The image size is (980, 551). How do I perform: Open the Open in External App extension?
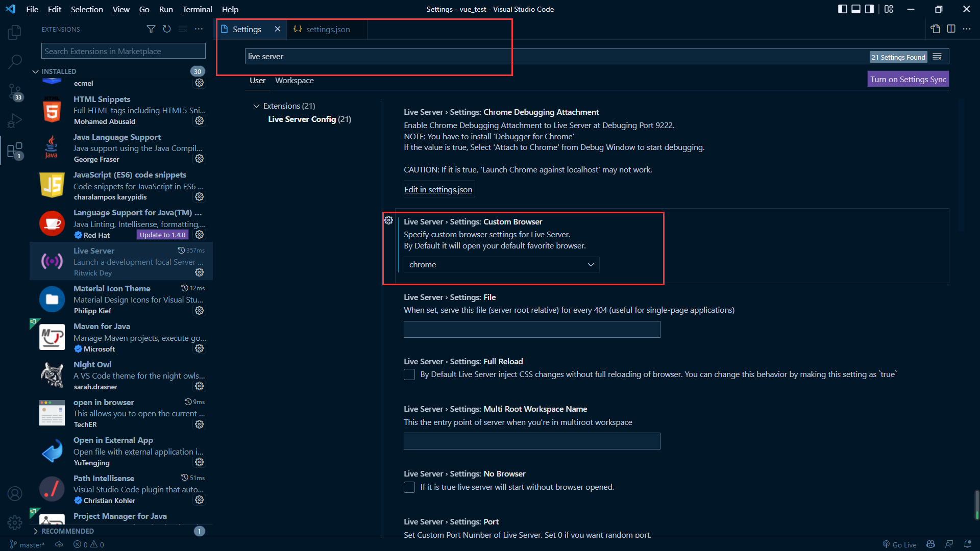coord(121,451)
